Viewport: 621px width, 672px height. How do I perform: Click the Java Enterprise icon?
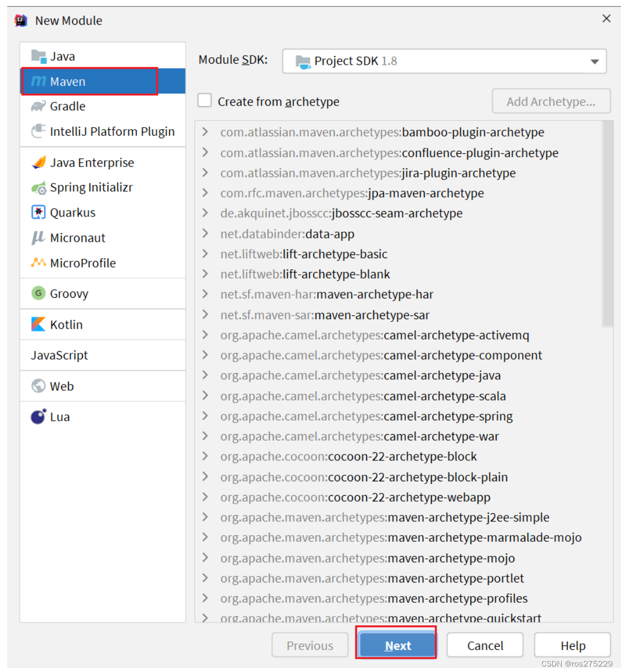point(38,162)
